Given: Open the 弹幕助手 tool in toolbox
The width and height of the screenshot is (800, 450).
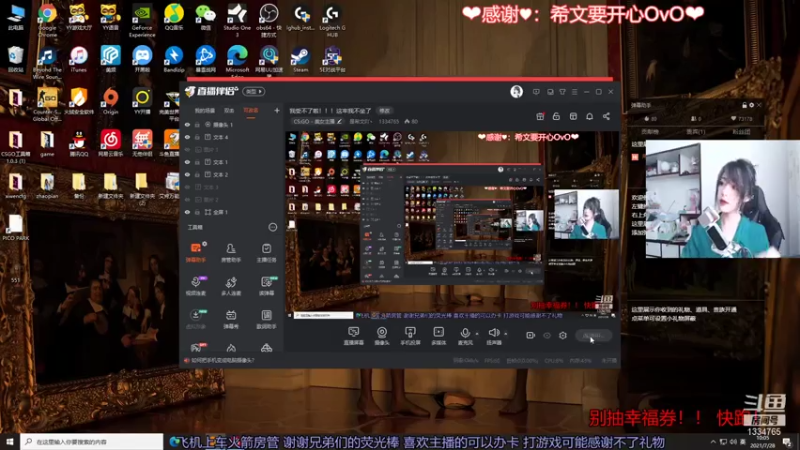Looking at the screenshot, I should (x=196, y=252).
